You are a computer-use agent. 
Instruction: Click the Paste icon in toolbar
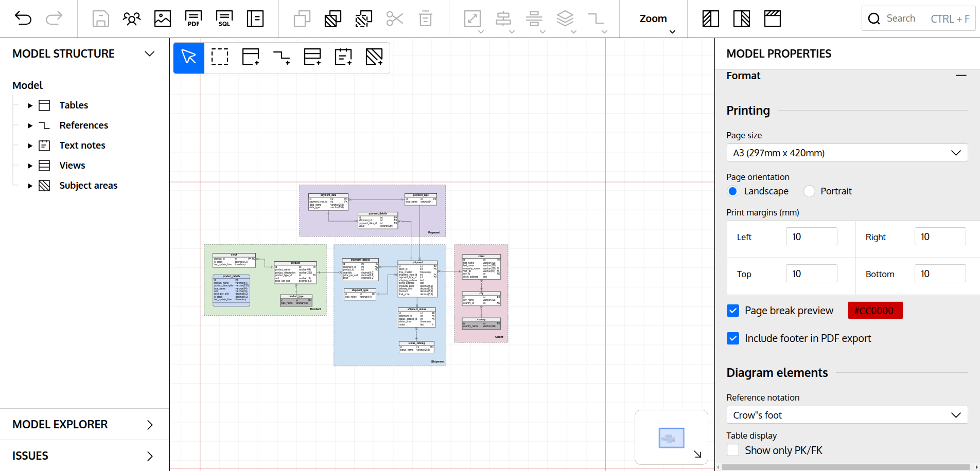click(333, 19)
